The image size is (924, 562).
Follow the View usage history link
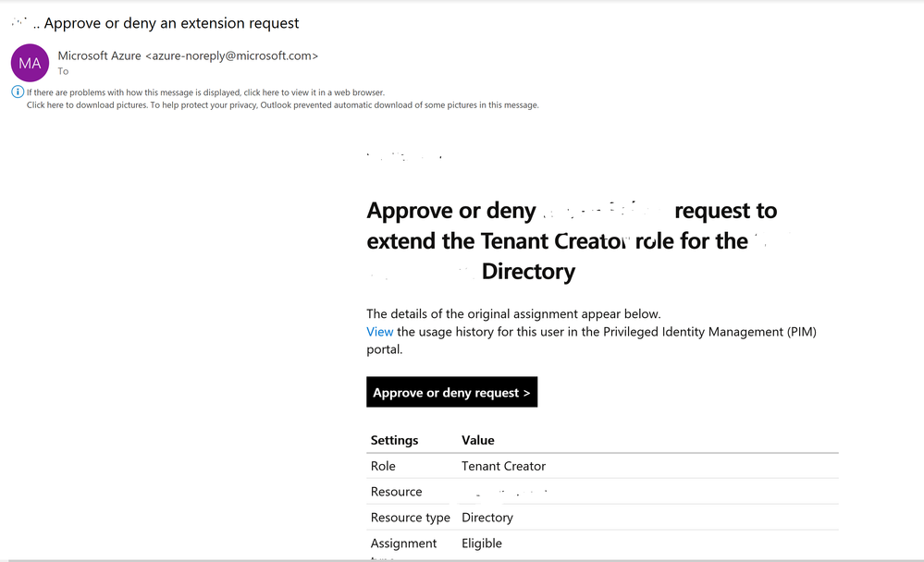379,332
